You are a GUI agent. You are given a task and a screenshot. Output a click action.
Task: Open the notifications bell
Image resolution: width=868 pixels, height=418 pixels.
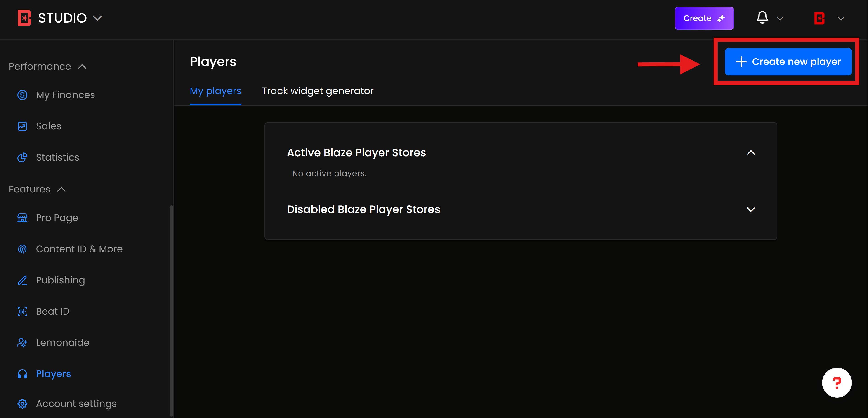(x=762, y=17)
